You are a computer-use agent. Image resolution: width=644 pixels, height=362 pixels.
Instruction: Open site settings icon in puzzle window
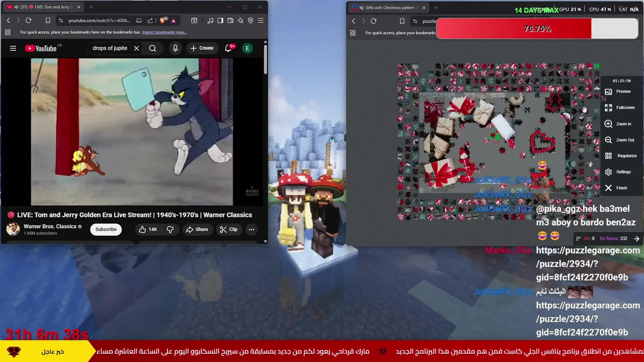[x=415, y=21]
